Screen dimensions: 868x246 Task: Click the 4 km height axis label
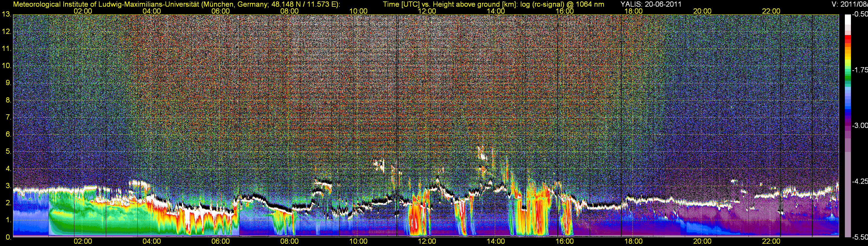8,169
